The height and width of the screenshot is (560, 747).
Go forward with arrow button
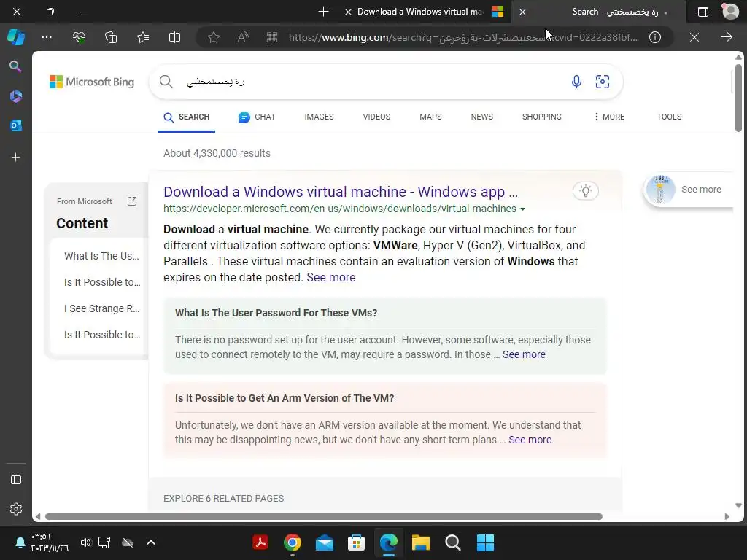coord(726,37)
